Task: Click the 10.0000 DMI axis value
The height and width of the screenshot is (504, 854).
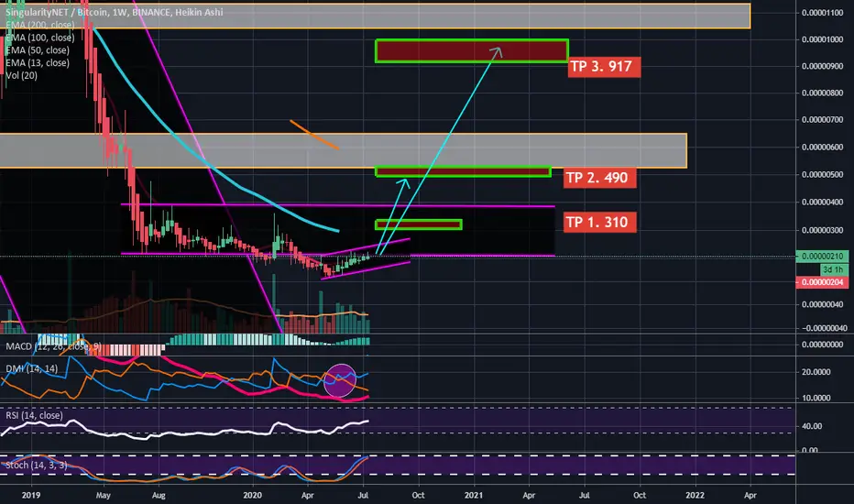Action: click(x=816, y=399)
